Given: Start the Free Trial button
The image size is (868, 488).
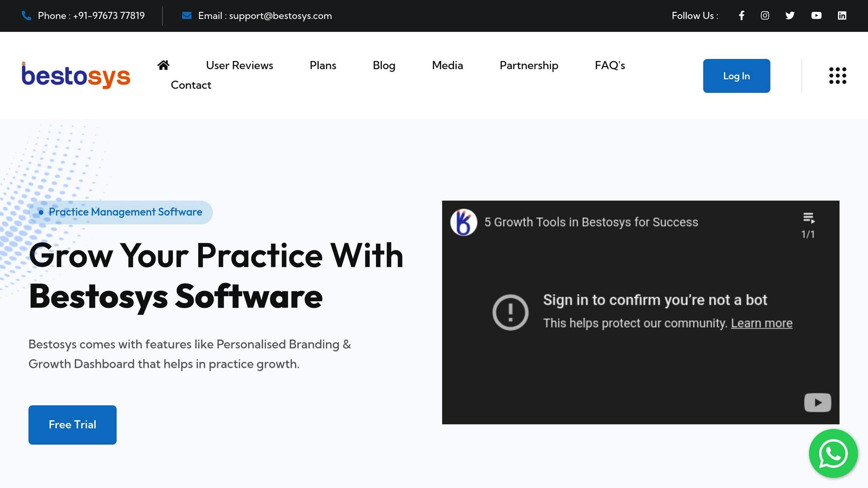Looking at the screenshot, I should click(72, 425).
